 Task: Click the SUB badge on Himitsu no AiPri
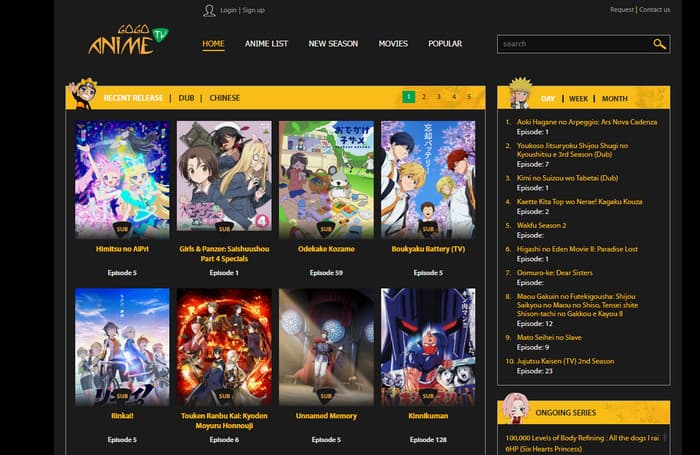122,229
